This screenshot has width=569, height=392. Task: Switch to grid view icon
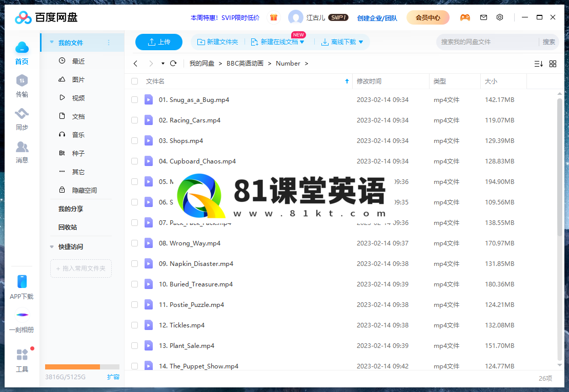click(x=553, y=64)
